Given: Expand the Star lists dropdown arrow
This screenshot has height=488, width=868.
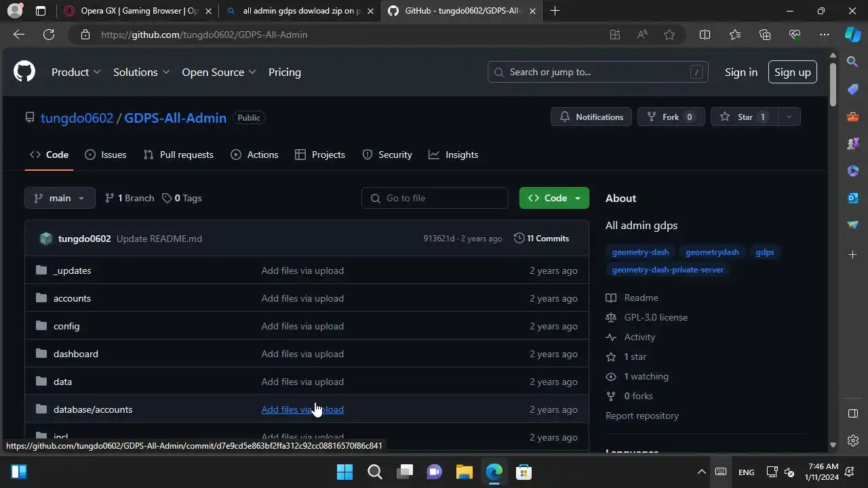Looking at the screenshot, I should coord(789,117).
